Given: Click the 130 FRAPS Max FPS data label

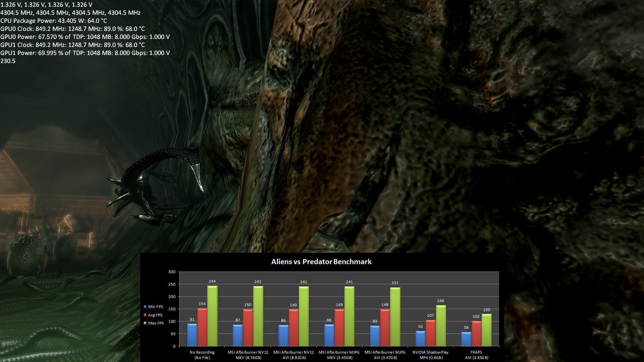Looking at the screenshot, I should pyautogui.click(x=486, y=310).
